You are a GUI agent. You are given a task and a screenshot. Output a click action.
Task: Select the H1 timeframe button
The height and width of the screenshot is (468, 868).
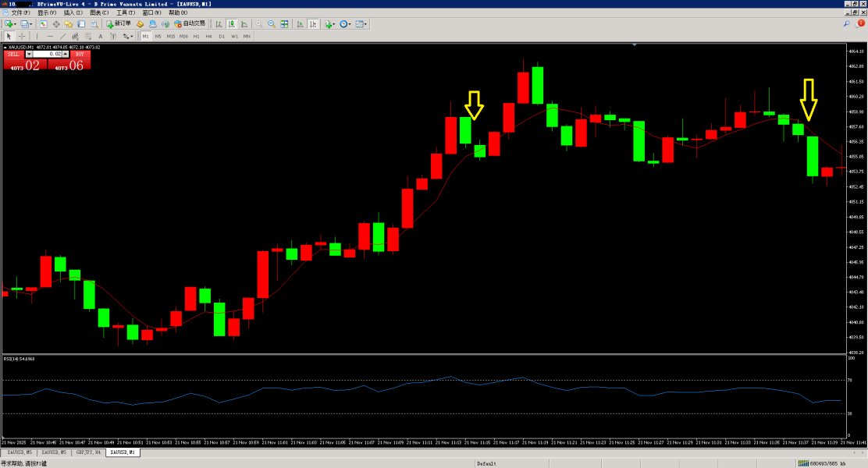[x=197, y=36]
